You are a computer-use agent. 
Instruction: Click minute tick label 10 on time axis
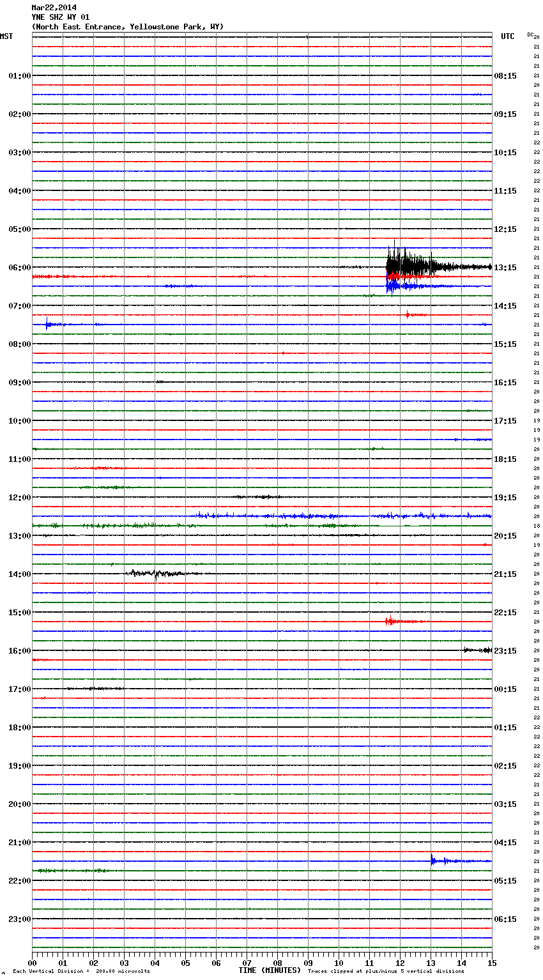339,963
